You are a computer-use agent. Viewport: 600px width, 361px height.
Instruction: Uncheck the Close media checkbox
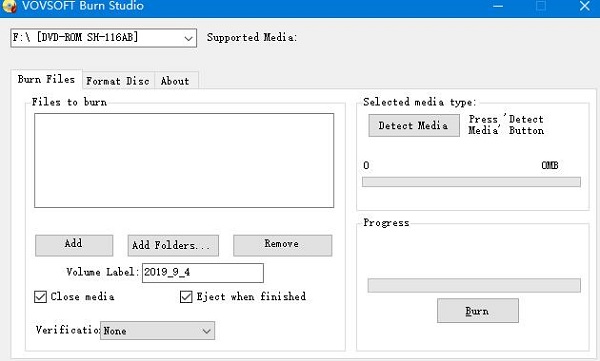point(40,297)
